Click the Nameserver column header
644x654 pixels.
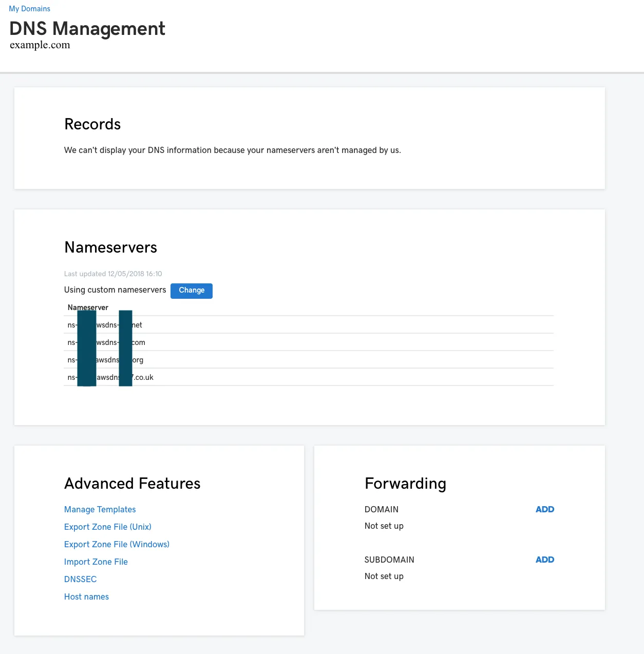pos(88,307)
